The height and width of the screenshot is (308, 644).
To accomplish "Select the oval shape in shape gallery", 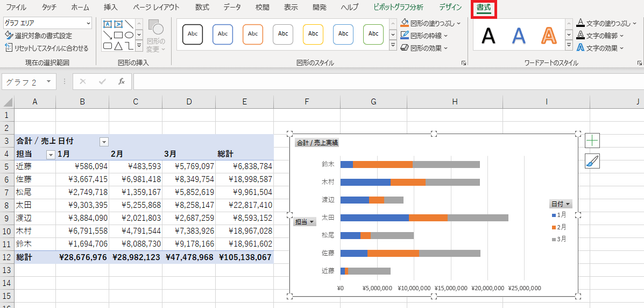I will click(129, 35).
